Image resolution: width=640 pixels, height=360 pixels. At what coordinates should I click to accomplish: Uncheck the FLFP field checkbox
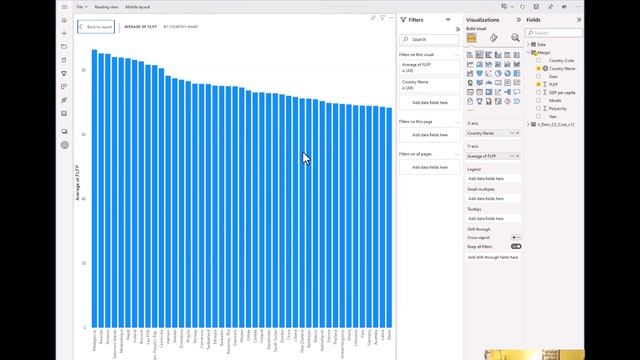click(538, 84)
